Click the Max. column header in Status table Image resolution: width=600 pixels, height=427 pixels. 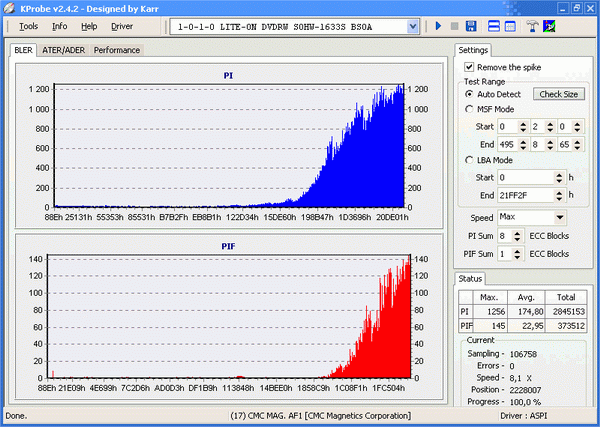(490, 297)
